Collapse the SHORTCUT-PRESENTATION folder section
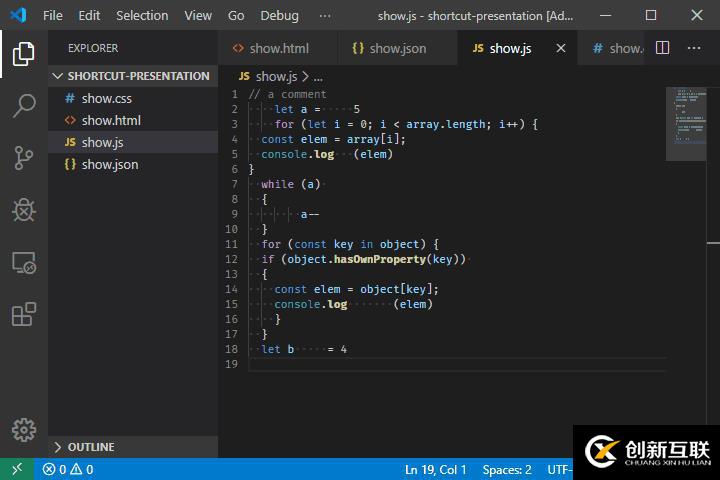 pos(133,76)
